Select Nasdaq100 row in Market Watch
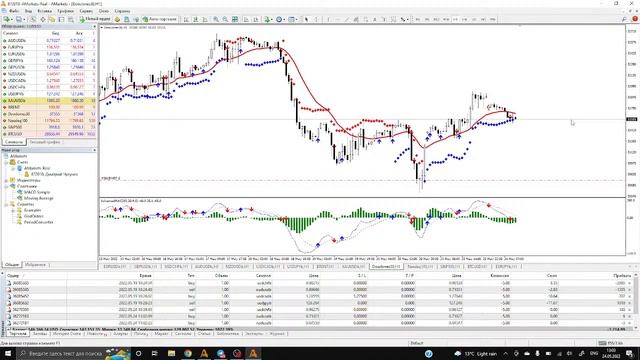This screenshot has height=360, width=640. pos(49,120)
